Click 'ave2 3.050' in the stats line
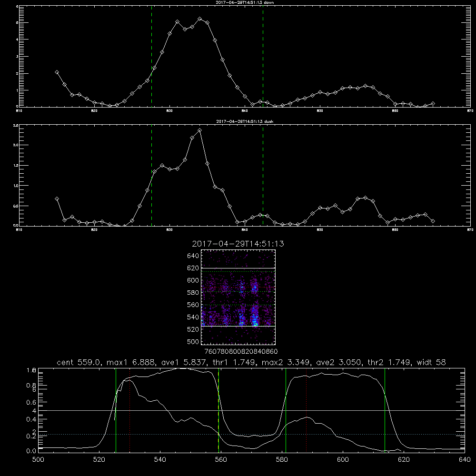Viewport: 476px width, 476px height. [x=338, y=362]
